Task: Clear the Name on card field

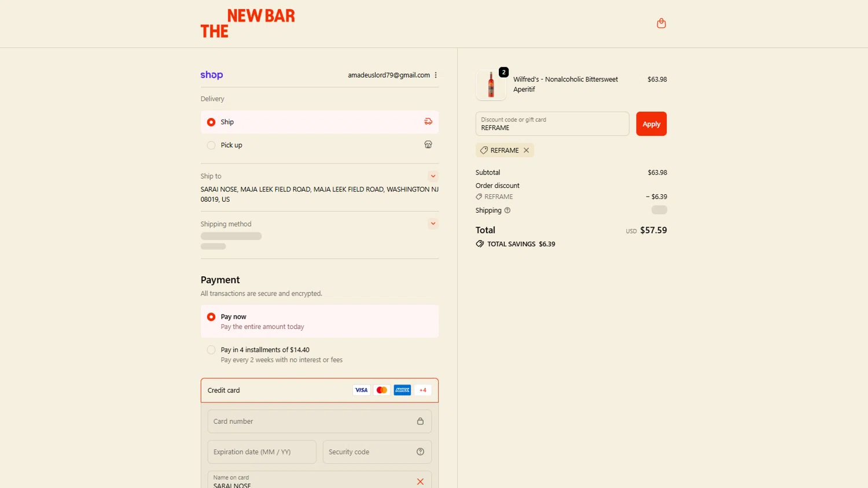Action: (x=420, y=482)
